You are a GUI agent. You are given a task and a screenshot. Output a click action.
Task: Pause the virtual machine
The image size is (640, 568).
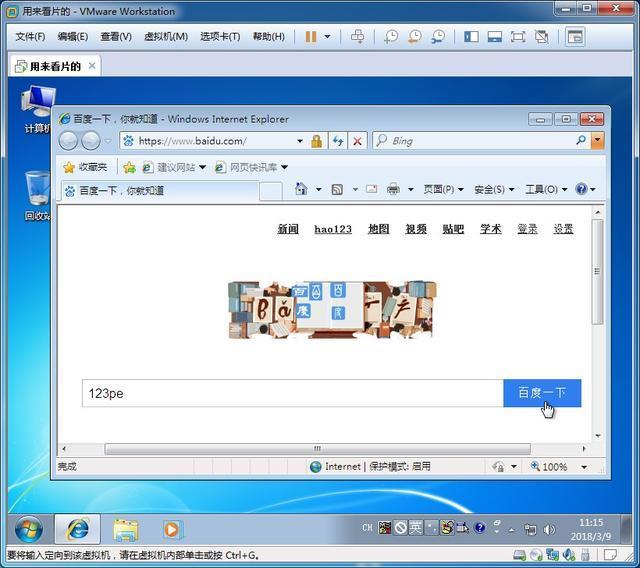point(311,37)
